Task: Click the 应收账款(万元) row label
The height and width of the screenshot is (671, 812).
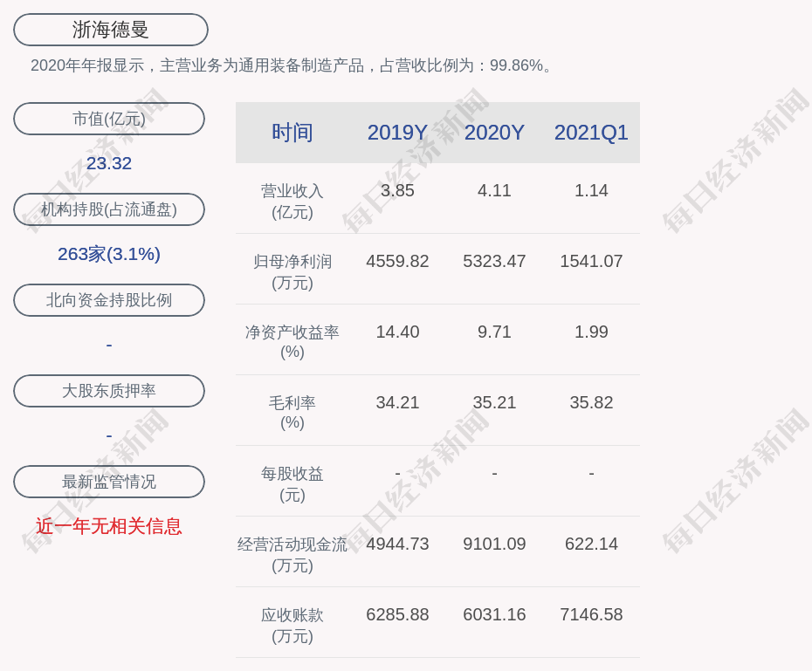Action: pyautogui.click(x=292, y=626)
